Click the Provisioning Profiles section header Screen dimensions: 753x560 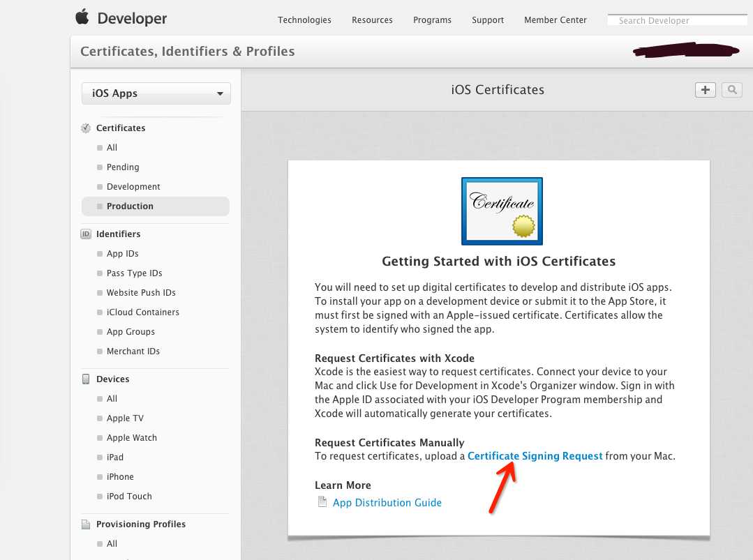(141, 524)
